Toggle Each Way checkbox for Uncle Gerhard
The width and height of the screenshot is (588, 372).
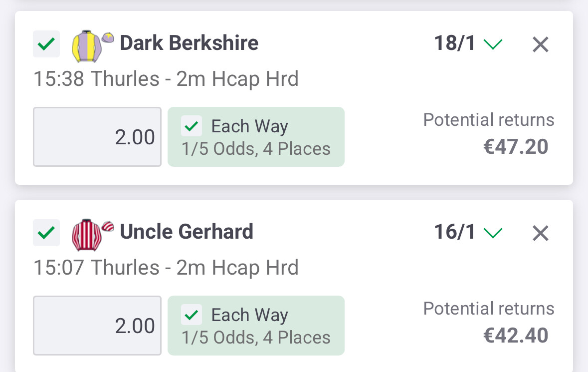point(192,316)
